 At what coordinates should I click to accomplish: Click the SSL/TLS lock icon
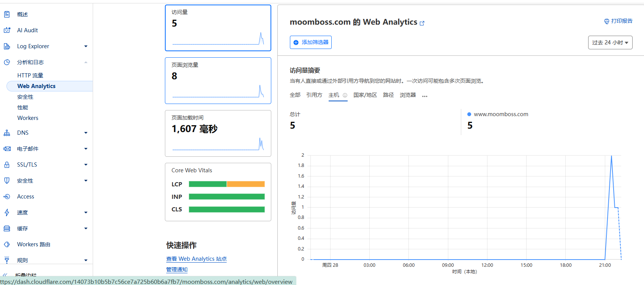7,165
